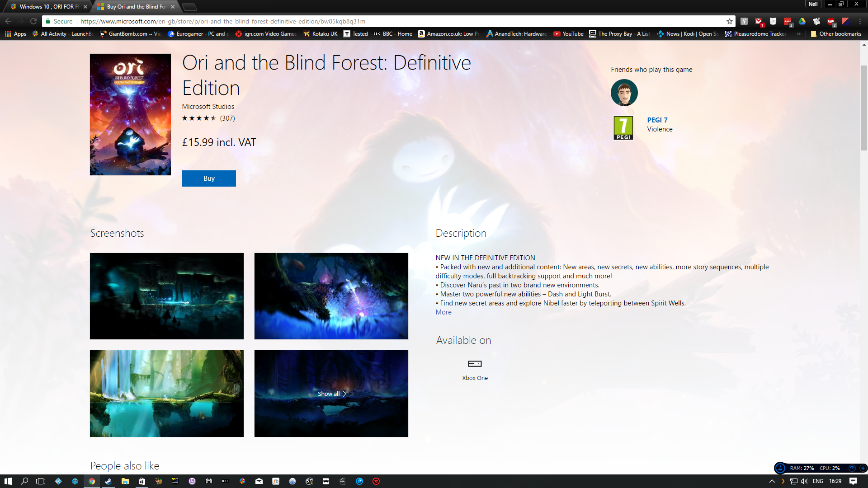Open File Explorer from the taskbar

(125, 481)
